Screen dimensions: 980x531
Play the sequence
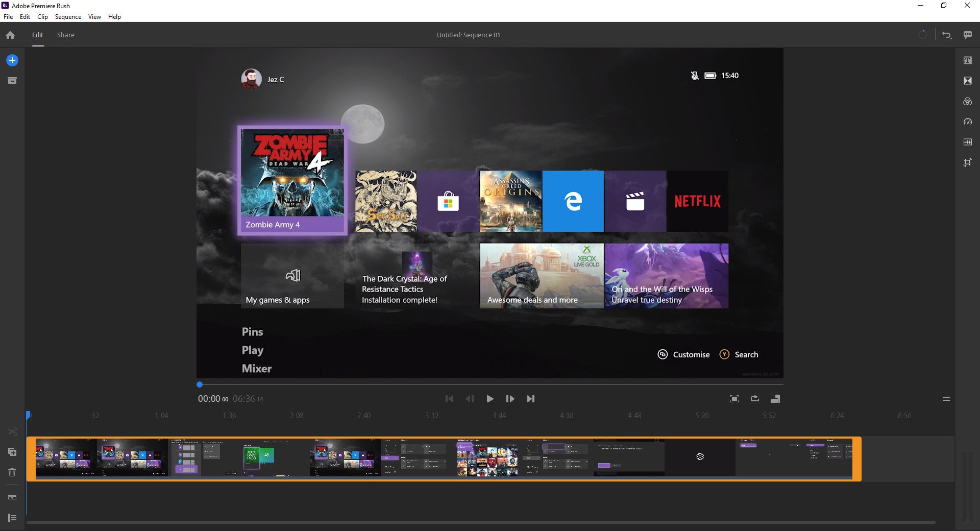pos(490,399)
